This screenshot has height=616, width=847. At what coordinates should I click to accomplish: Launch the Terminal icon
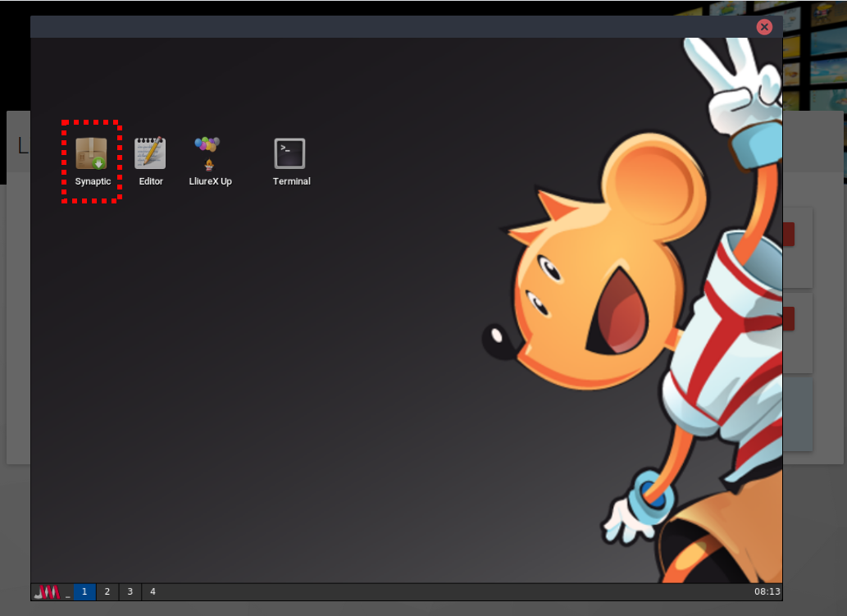click(289, 153)
